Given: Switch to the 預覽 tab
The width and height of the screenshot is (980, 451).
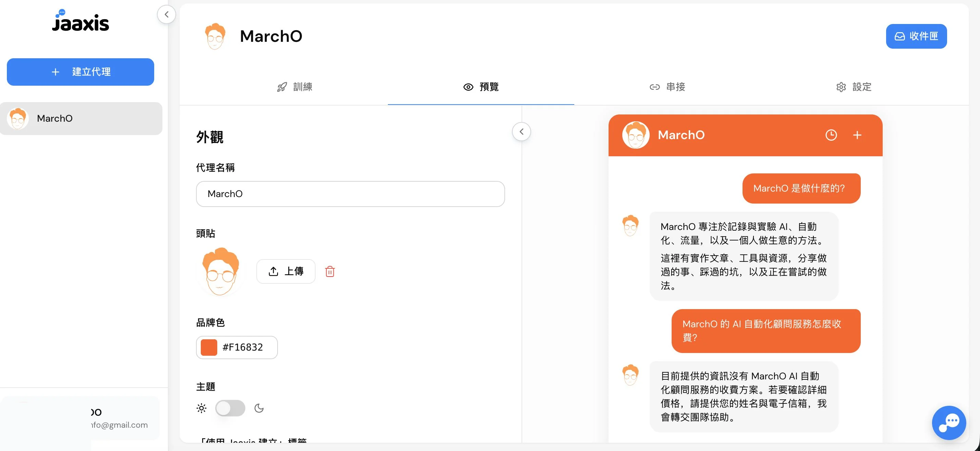Looking at the screenshot, I should click(481, 87).
